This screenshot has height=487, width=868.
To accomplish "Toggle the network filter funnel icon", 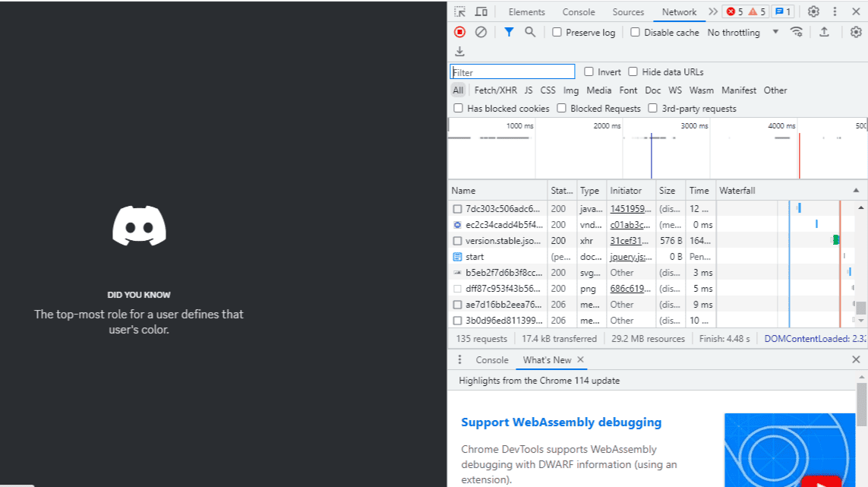I will coord(508,32).
